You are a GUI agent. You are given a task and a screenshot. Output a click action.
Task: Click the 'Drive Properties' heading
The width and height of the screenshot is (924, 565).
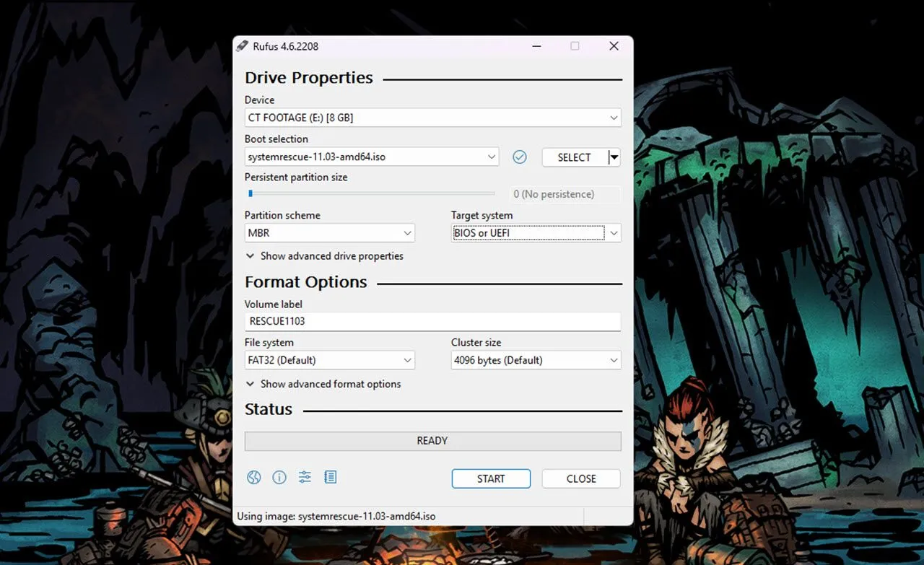point(309,78)
